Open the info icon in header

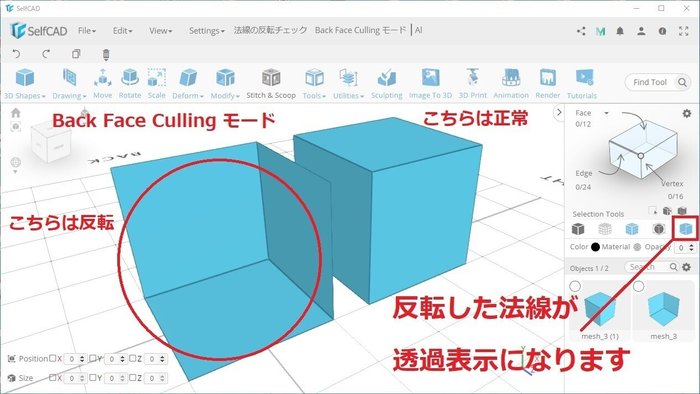coord(662,31)
